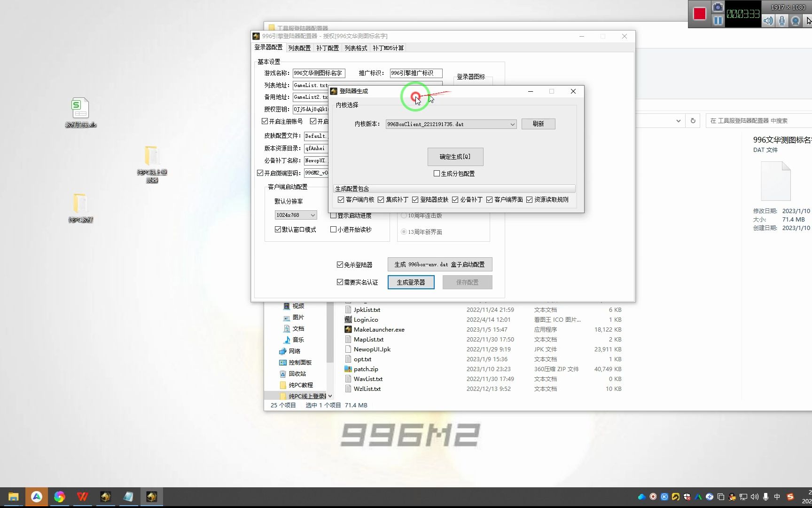Image resolution: width=812 pixels, height=508 pixels.
Task: Uncheck 必备补丁 checkbox
Action: (x=455, y=200)
